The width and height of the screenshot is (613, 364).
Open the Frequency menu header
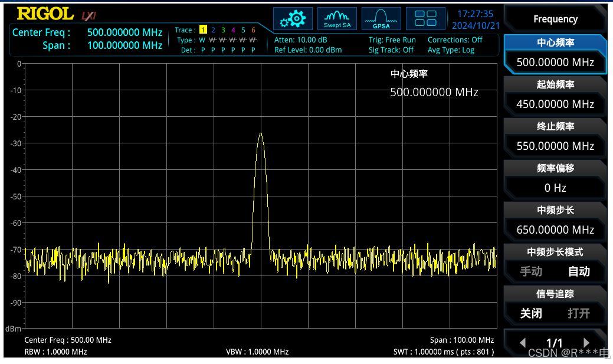556,19
